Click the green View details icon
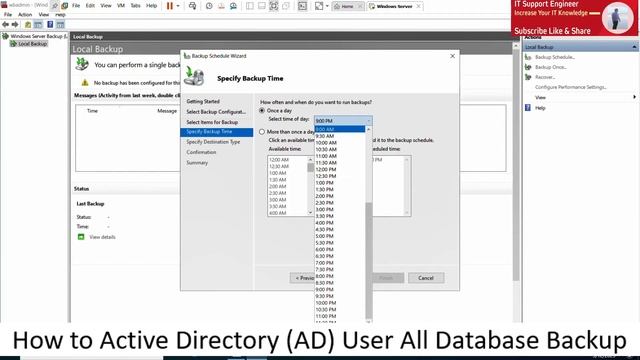This screenshot has height=360, width=640. [81, 237]
